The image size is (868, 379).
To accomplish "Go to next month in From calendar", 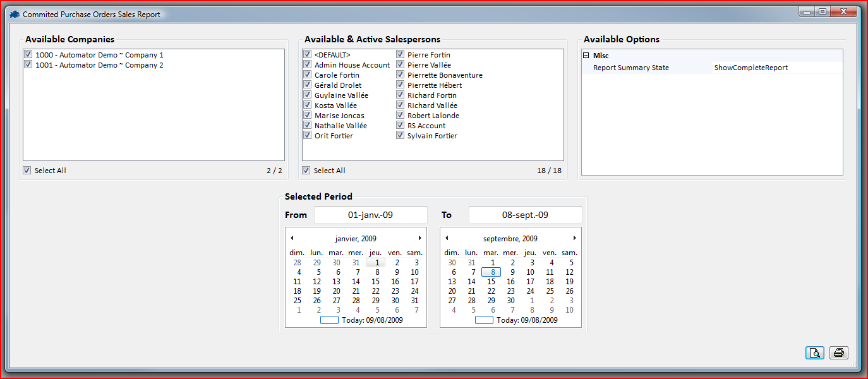I will point(419,238).
